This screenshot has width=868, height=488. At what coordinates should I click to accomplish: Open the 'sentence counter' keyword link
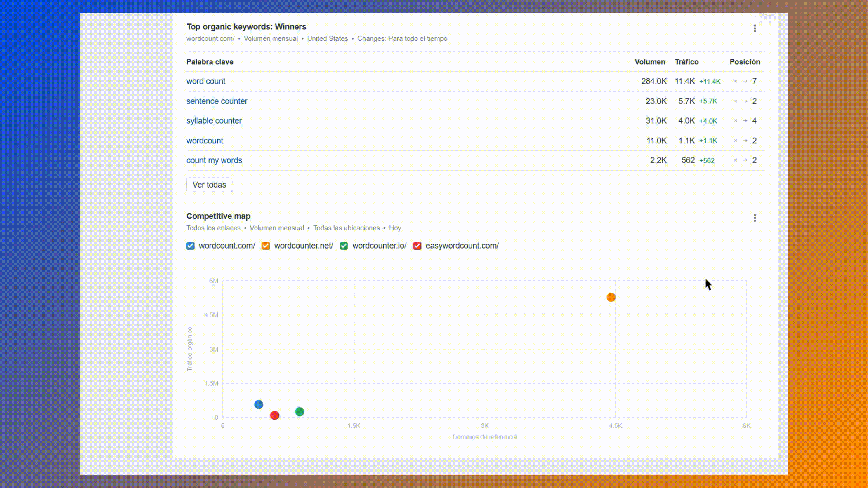tap(217, 101)
